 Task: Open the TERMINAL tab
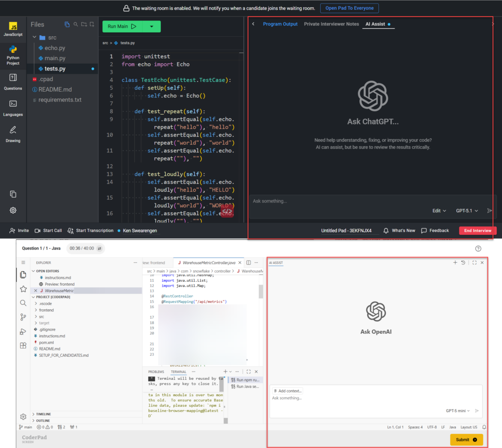(x=178, y=372)
